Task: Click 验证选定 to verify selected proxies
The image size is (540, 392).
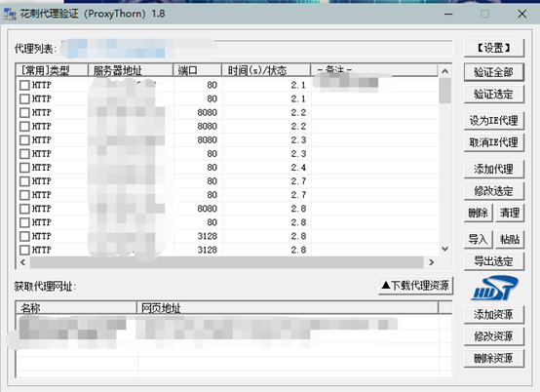Action: (494, 94)
